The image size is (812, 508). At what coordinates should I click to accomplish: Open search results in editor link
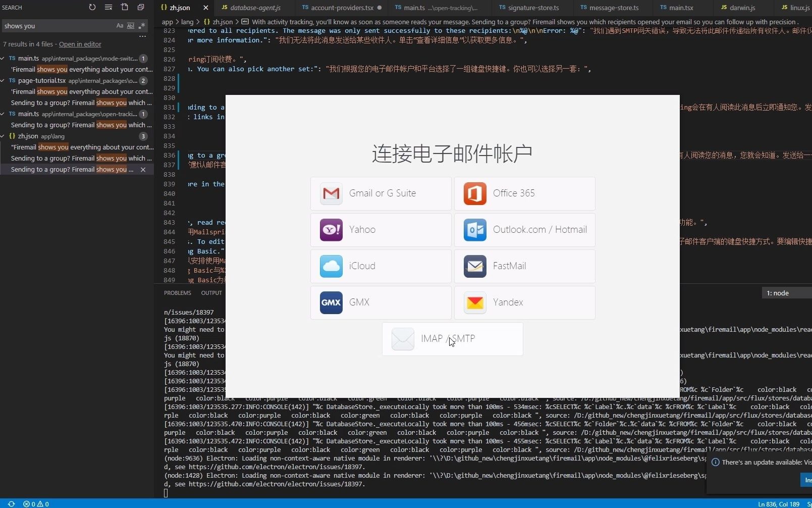click(80, 44)
